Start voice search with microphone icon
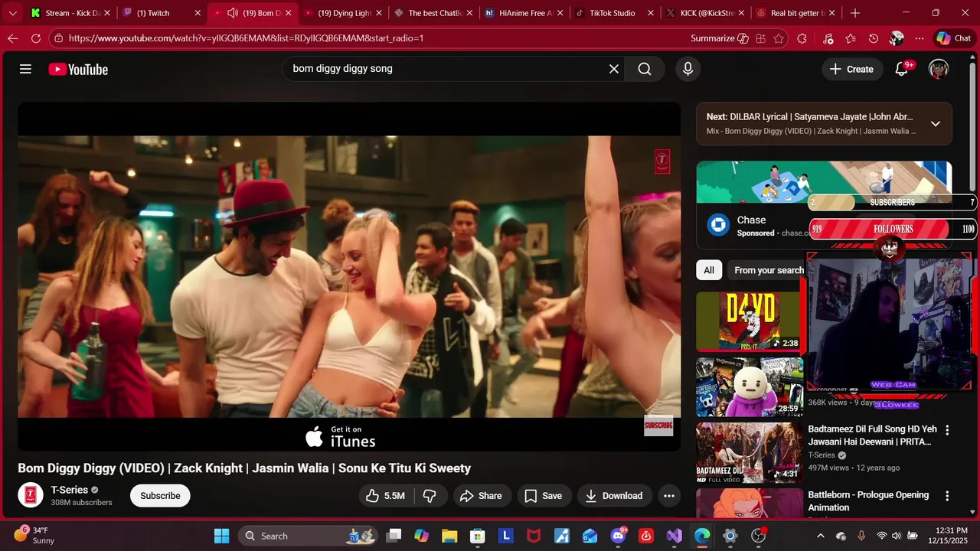This screenshot has width=980, height=551. (x=688, y=69)
